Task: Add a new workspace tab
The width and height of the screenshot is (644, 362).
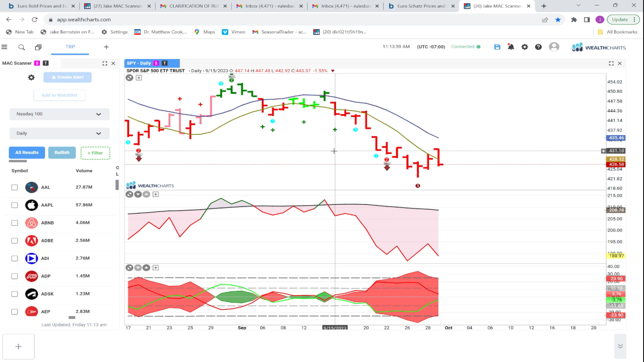Action: click(x=106, y=47)
